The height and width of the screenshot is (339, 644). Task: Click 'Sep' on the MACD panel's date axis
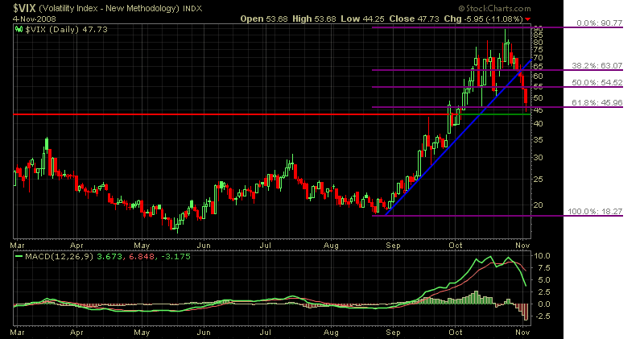[393, 333]
